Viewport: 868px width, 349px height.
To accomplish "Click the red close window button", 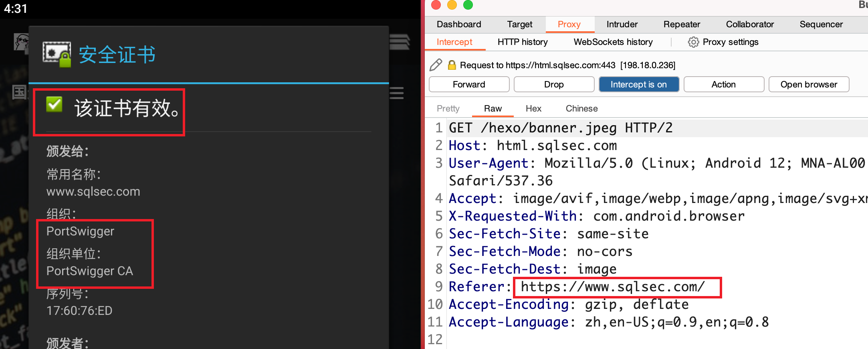I will click(x=436, y=5).
